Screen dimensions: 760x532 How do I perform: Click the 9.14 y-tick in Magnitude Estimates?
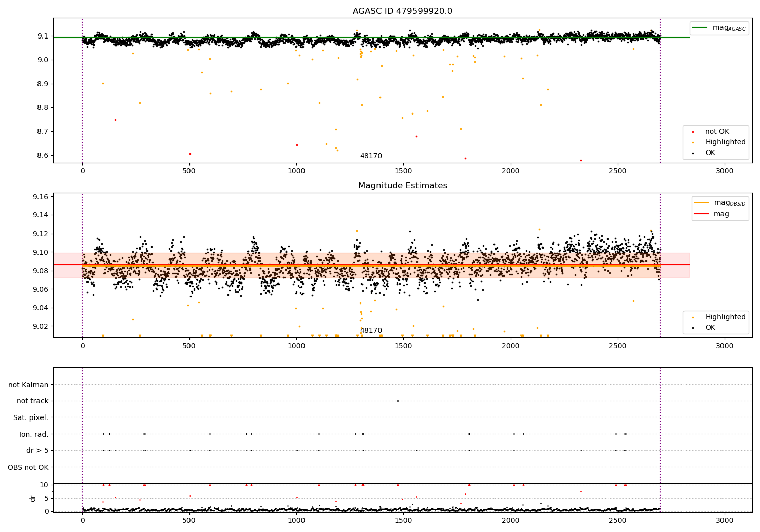pyautogui.click(x=41, y=215)
